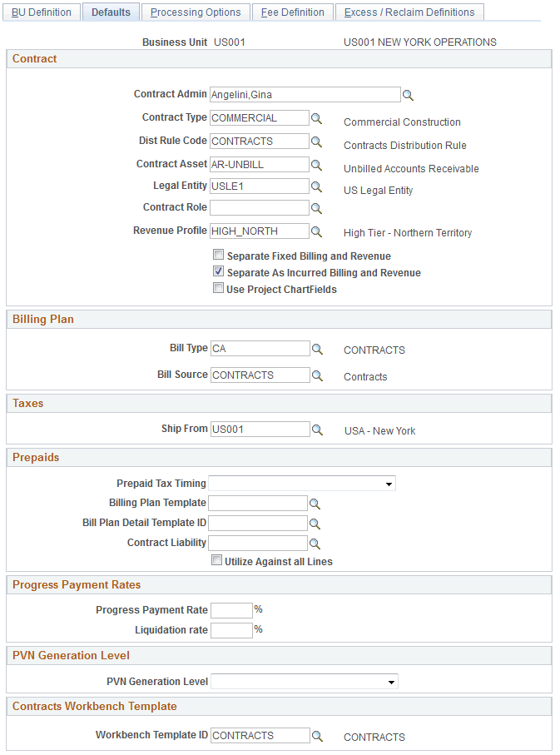560x755 pixels.
Task: Open the Revenue Profile lookup
Action: pyautogui.click(x=317, y=231)
